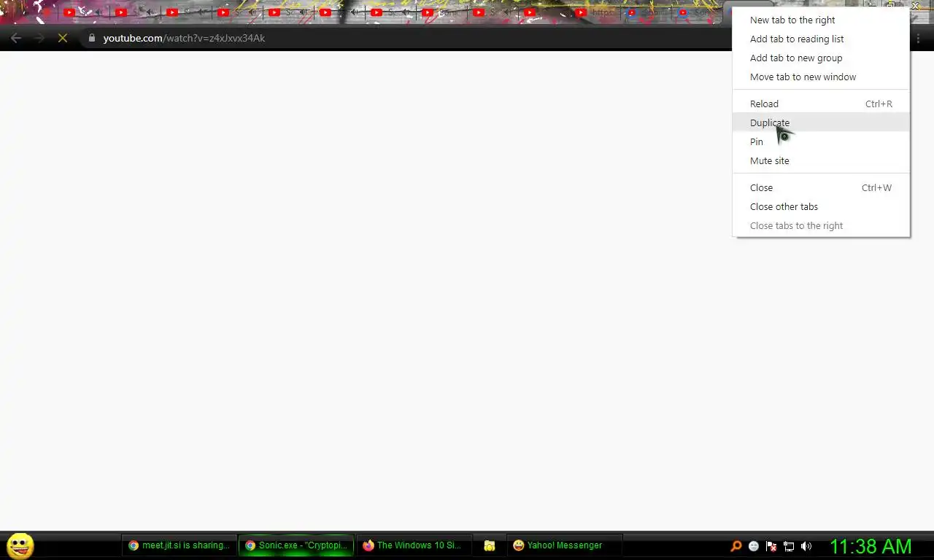Click the gray smiley tray icon
The width and height of the screenshot is (934, 560).
coord(754,545)
